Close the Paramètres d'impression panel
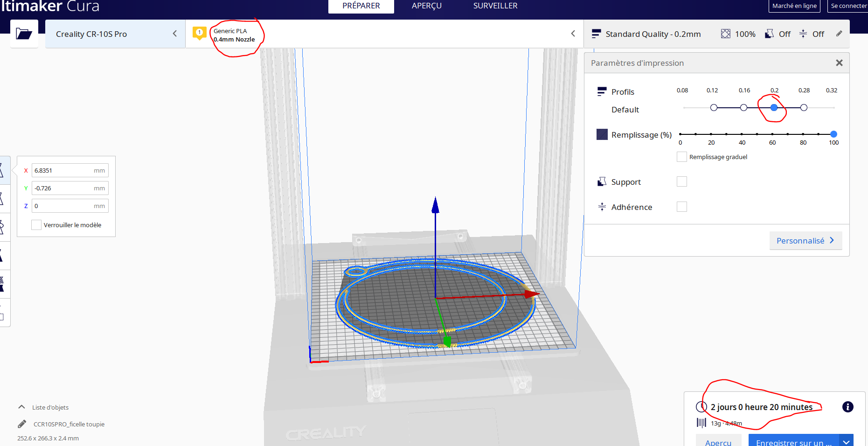868x446 pixels. click(x=839, y=63)
